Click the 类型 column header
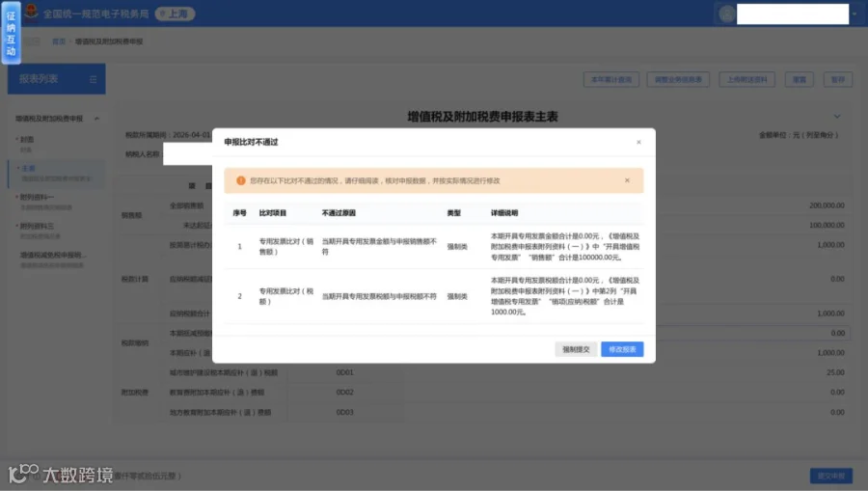The height and width of the screenshot is (491, 868). pyautogui.click(x=454, y=213)
